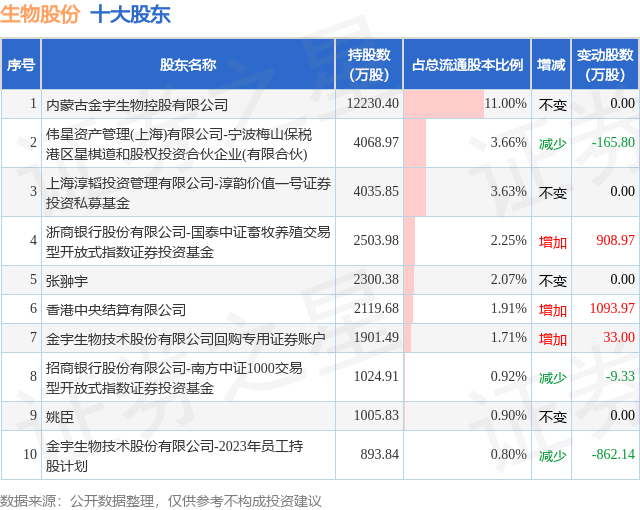Click shareholder 浙商银行股份有限公司 fund name
Viewport: 640px width, 510px height.
(188, 242)
